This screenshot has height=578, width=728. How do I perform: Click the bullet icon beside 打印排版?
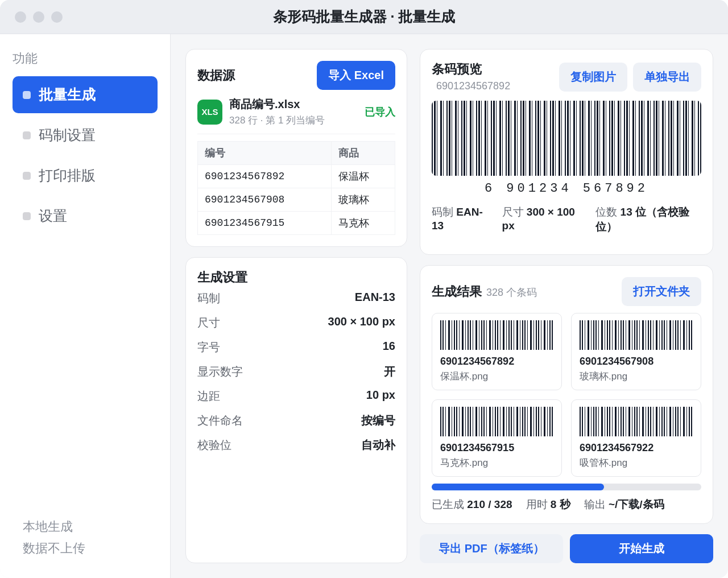(x=27, y=176)
